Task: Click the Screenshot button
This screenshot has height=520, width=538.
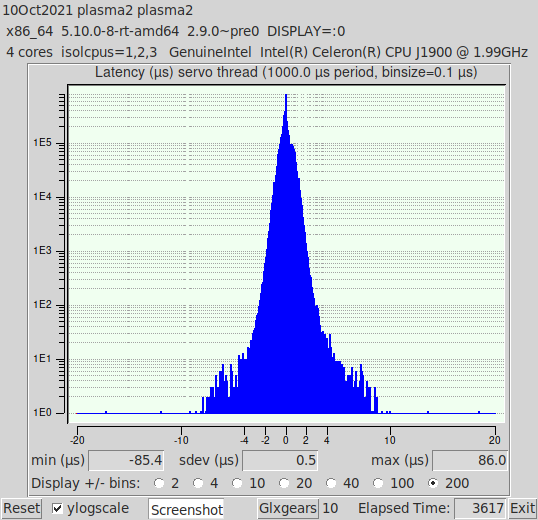Action: pos(187,509)
